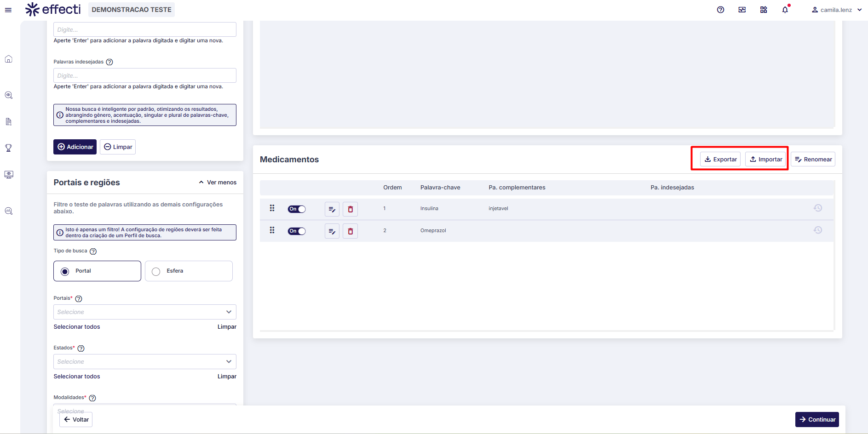Click the Exportar button
This screenshot has width=868, height=434.
(x=720, y=160)
